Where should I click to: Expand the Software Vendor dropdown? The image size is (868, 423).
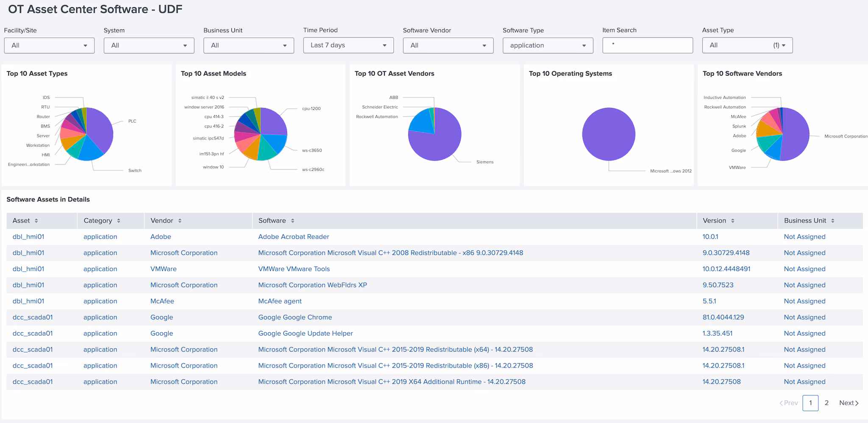pyautogui.click(x=448, y=45)
